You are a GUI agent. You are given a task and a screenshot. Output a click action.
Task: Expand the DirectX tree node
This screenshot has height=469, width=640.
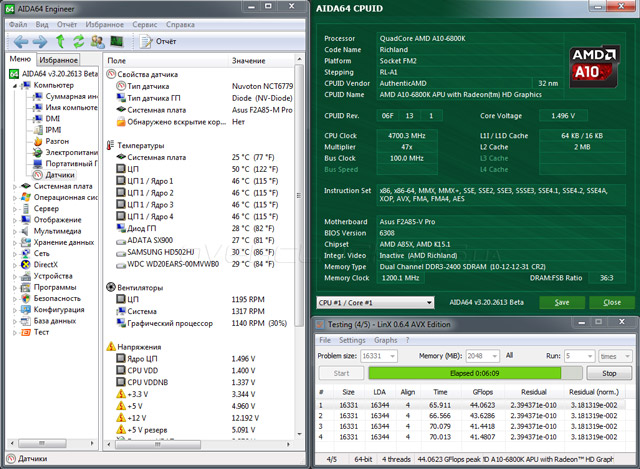pyautogui.click(x=12, y=264)
